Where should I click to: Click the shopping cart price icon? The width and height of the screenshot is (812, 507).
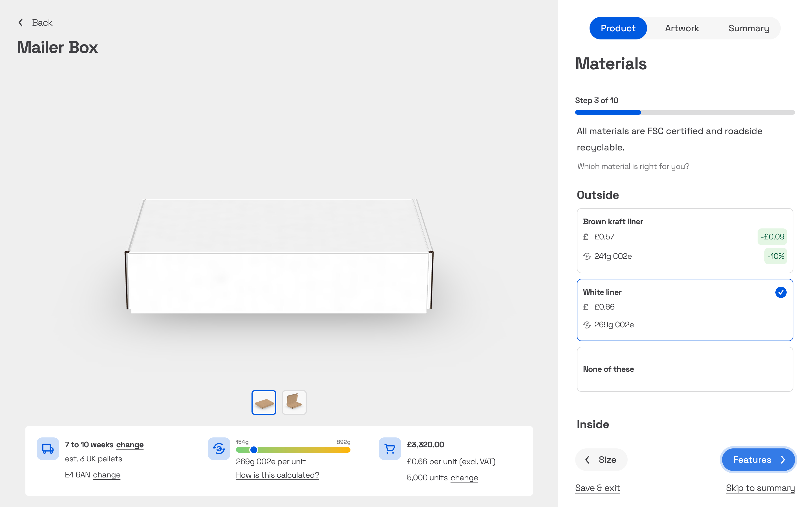click(x=390, y=448)
